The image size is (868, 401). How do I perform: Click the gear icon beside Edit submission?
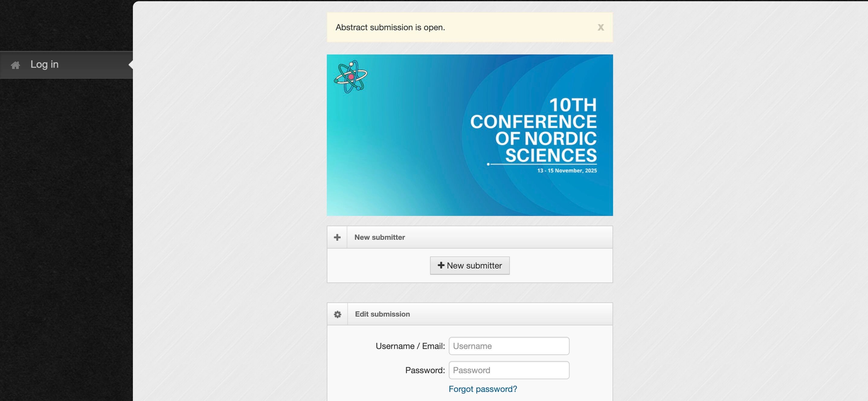point(337,314)
